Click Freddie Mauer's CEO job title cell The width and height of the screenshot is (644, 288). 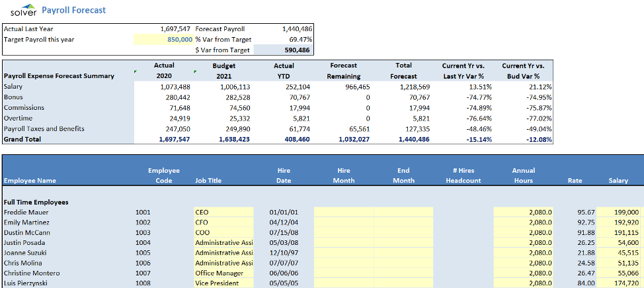(x=223, y=213)
